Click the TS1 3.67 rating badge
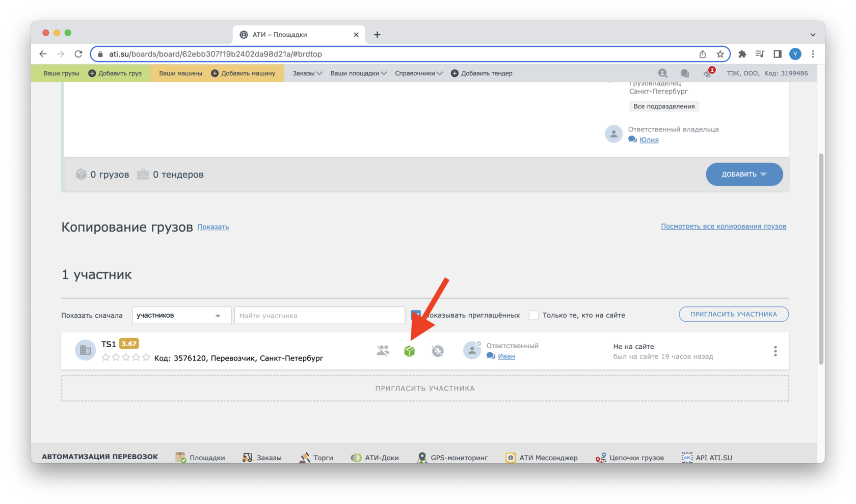 (128, 344)
